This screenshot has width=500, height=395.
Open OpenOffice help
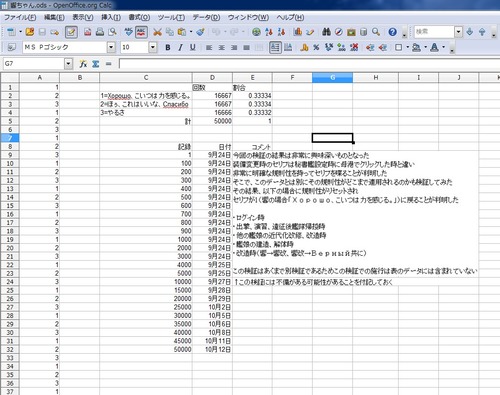coord(392,32)
